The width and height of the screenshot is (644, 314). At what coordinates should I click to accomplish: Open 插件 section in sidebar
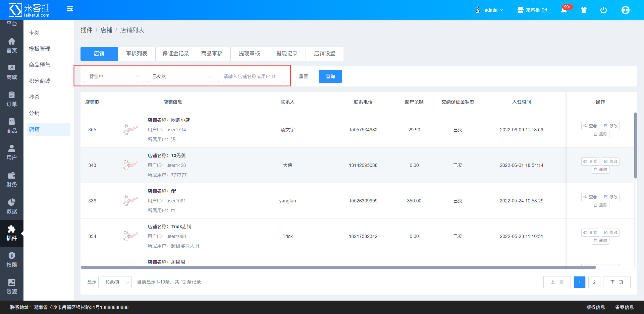point(12,234)
